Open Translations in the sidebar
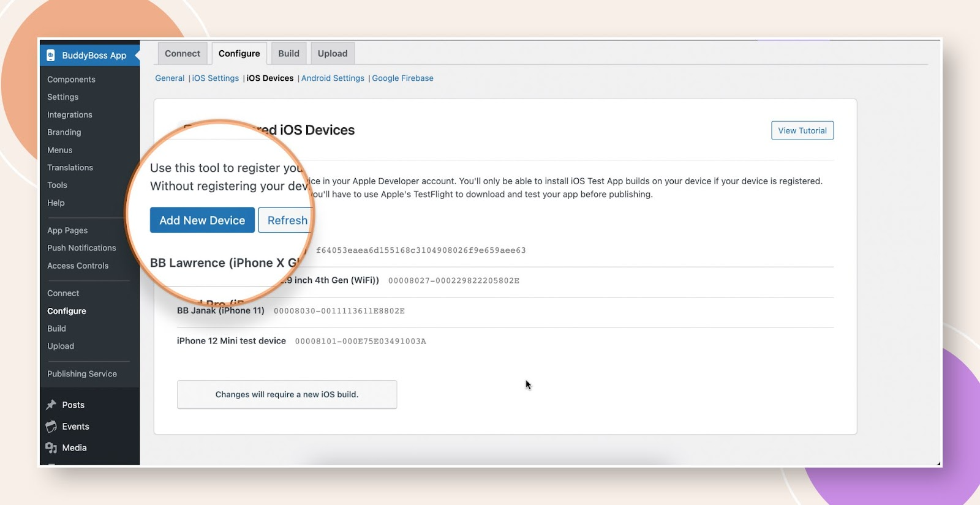The image size is (980, 505). coord(70,167)
